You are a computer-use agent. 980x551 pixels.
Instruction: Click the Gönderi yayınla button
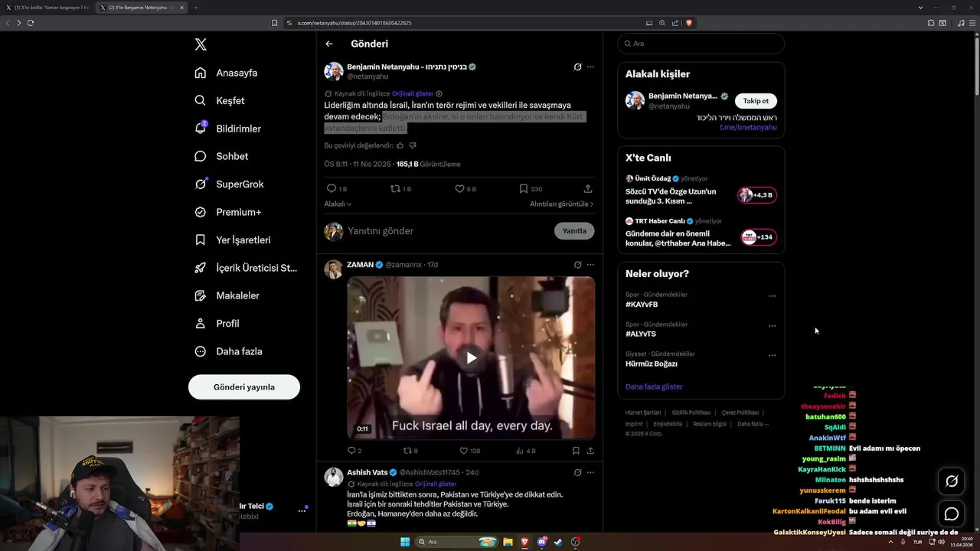(244, 386)
